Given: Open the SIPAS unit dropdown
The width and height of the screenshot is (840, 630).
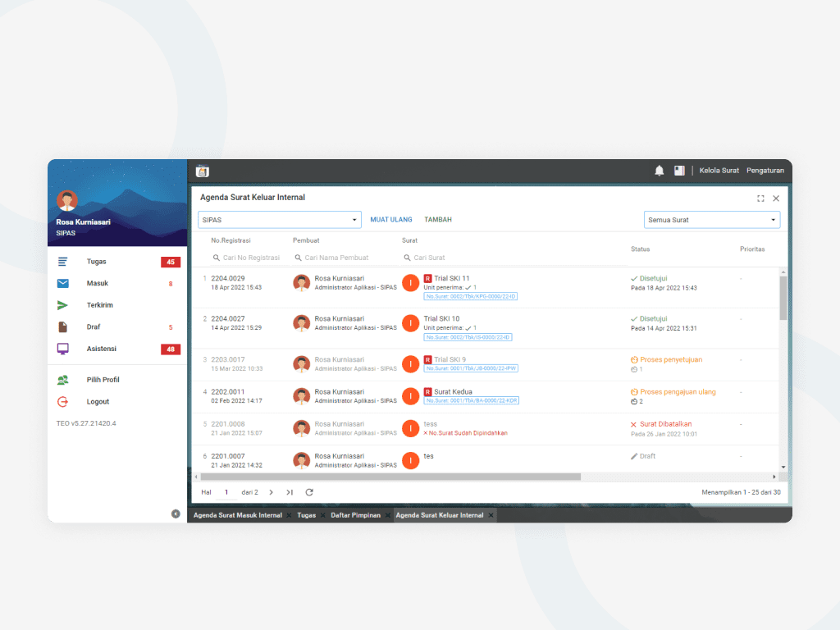Looking at the screenshot, I should coord(280,220).
